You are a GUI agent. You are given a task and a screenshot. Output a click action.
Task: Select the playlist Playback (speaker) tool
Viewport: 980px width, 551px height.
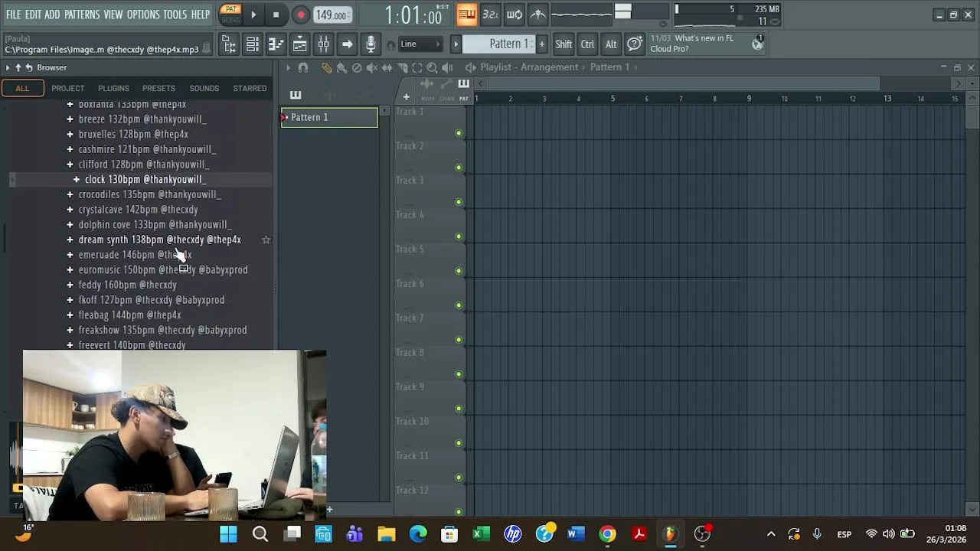(447, 67)
